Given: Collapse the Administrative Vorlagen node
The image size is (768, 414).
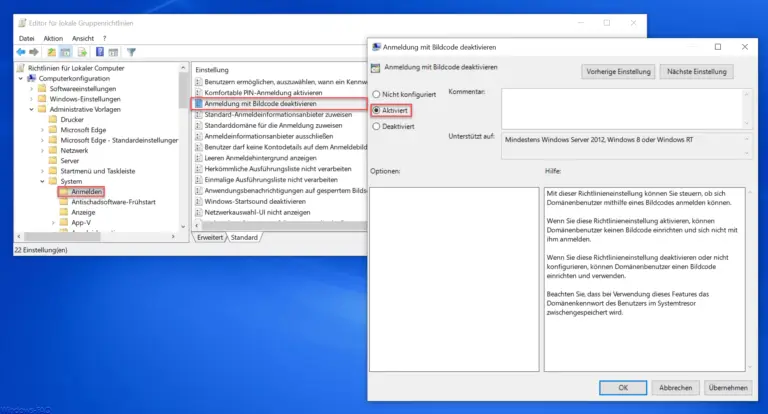Looking at the screenshot, I should coord(31,109).
